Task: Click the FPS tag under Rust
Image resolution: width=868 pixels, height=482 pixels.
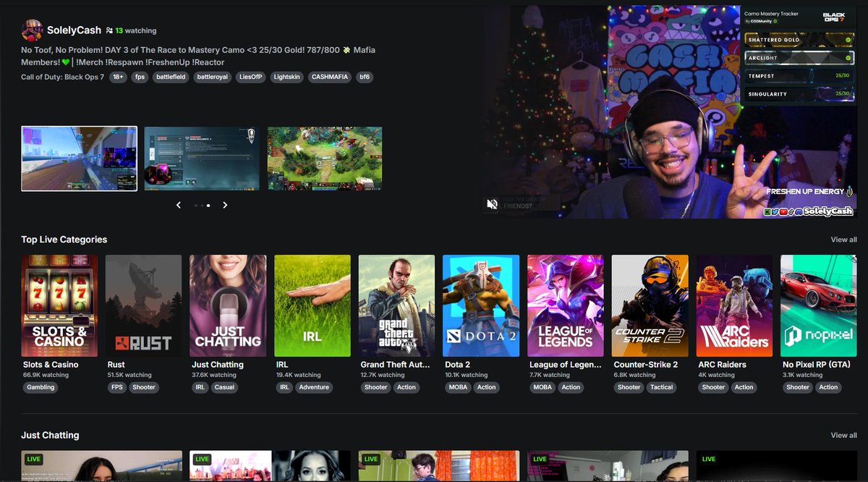Action: click(116, 387)
